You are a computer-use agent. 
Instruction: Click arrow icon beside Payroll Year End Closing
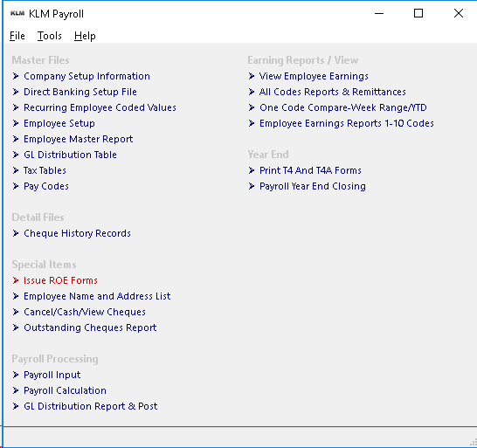[x=252, y=186]
